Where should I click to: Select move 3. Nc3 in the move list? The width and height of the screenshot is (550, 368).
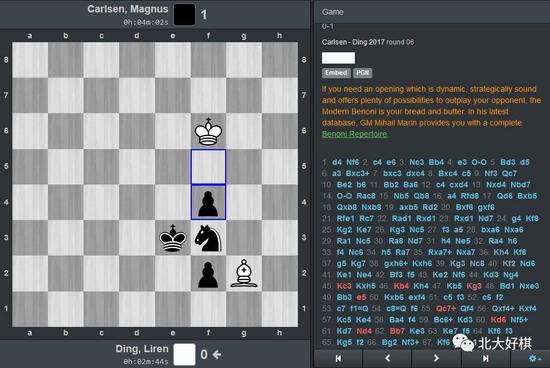pyautogui.click(x=417, y=162)
